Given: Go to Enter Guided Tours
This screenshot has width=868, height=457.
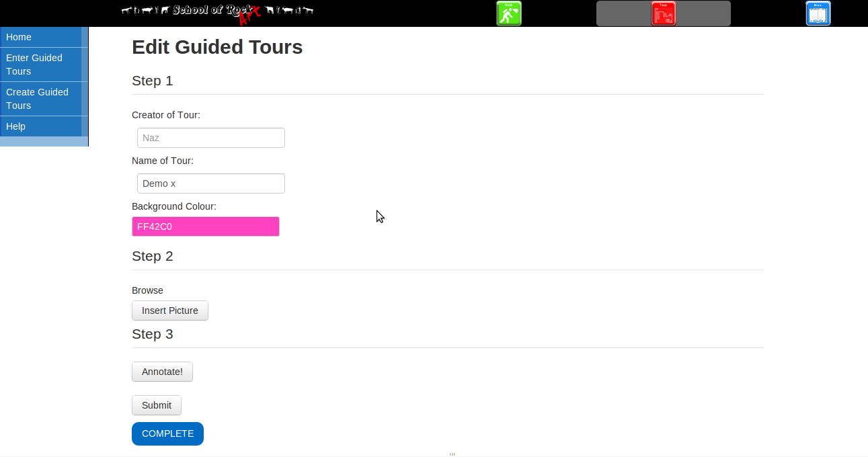Looking at the screenshot, I should (34, 65).
